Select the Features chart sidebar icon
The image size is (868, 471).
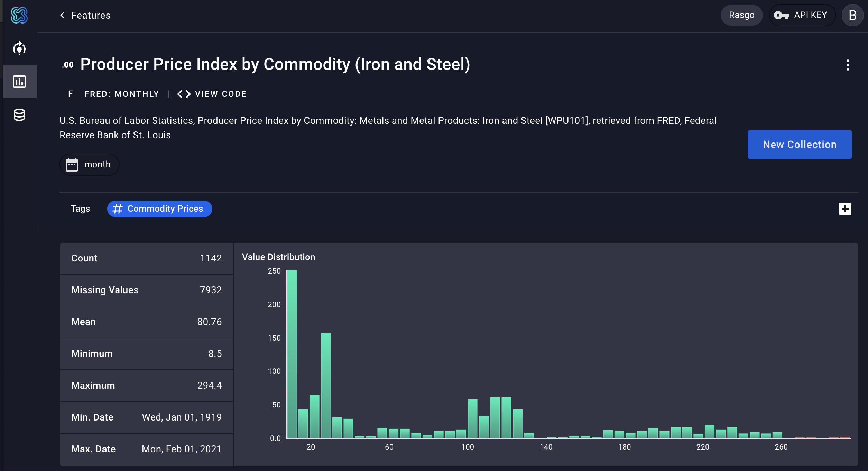click(x=19, y=82)
